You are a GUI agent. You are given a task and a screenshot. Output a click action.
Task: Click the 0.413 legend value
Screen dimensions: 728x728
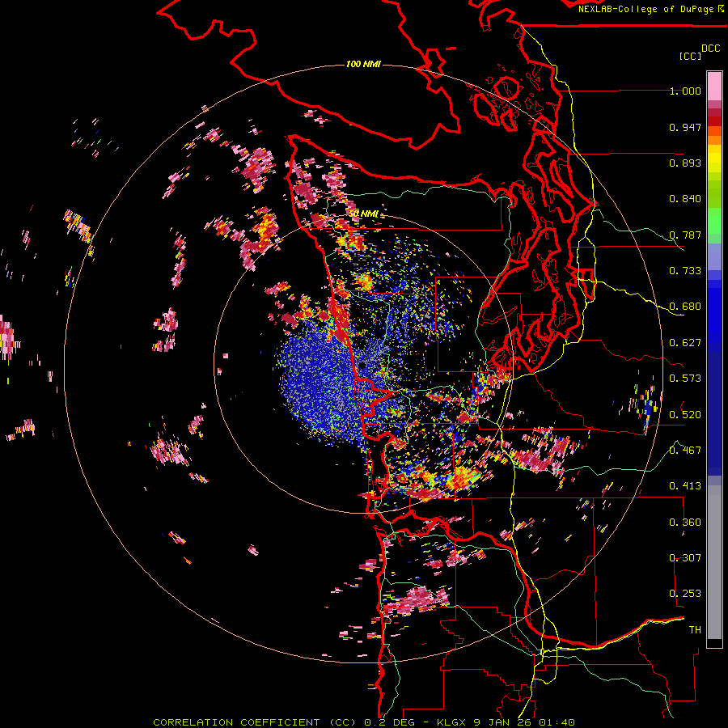[685, 486]
